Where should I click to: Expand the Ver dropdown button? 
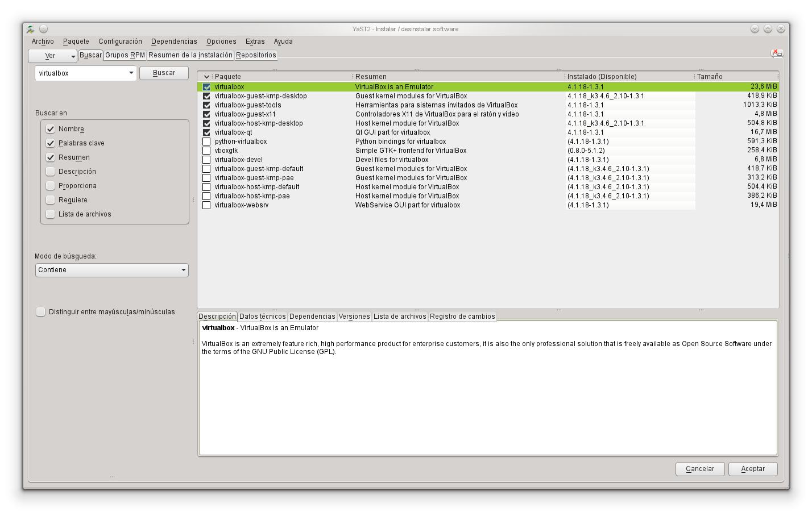[x=53, y=56]
